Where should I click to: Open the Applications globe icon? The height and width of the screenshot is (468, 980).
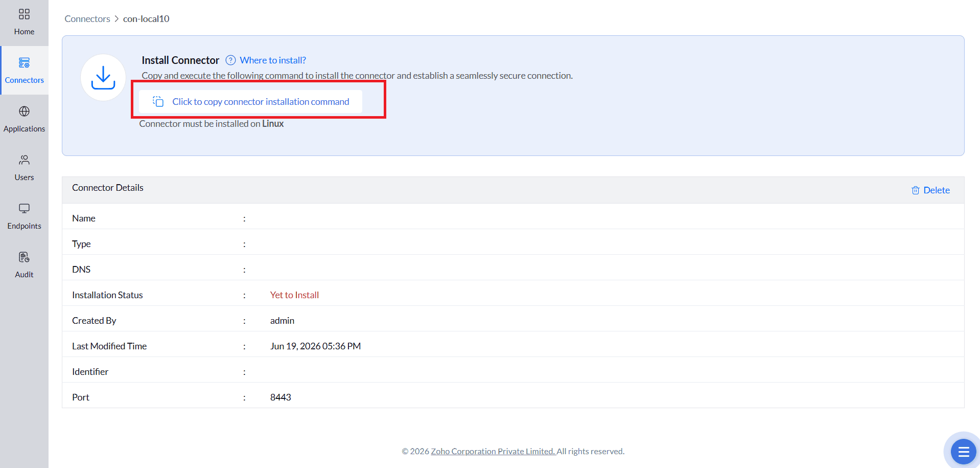(24, 112)
